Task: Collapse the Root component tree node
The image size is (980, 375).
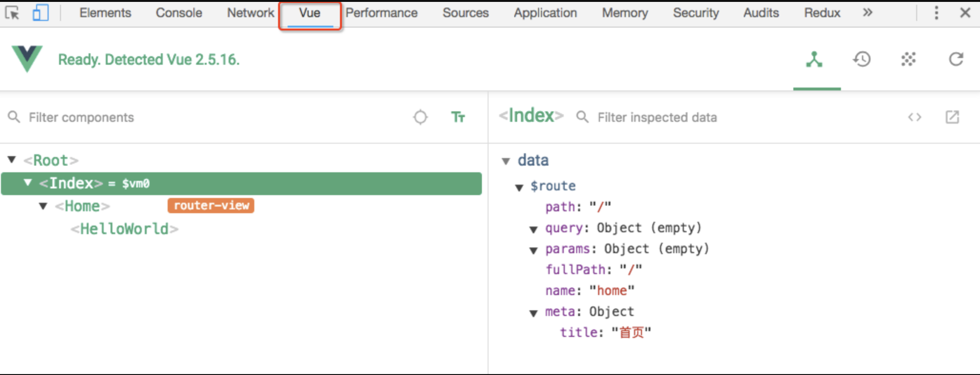Action: click(x=12, y=160)
